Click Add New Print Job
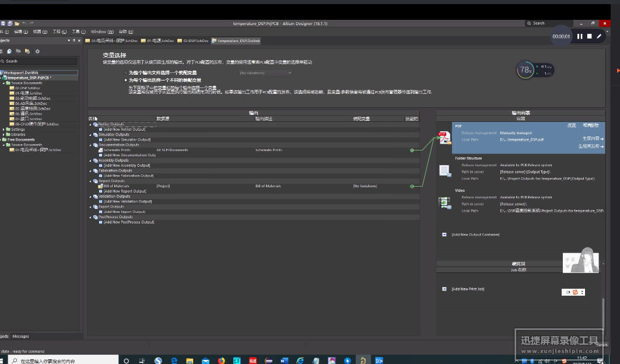Screen dimensions: 620x364 coord(468,289)
